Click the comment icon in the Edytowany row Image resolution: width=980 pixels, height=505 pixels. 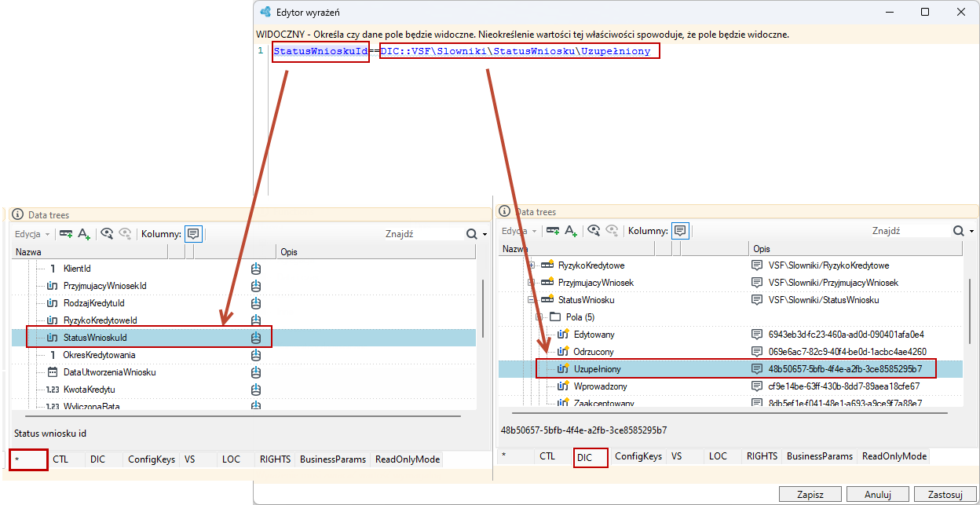757,335
